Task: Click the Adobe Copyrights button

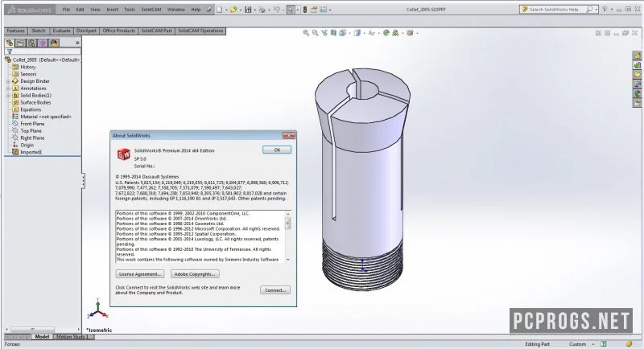Action: [x=195, y=274]
